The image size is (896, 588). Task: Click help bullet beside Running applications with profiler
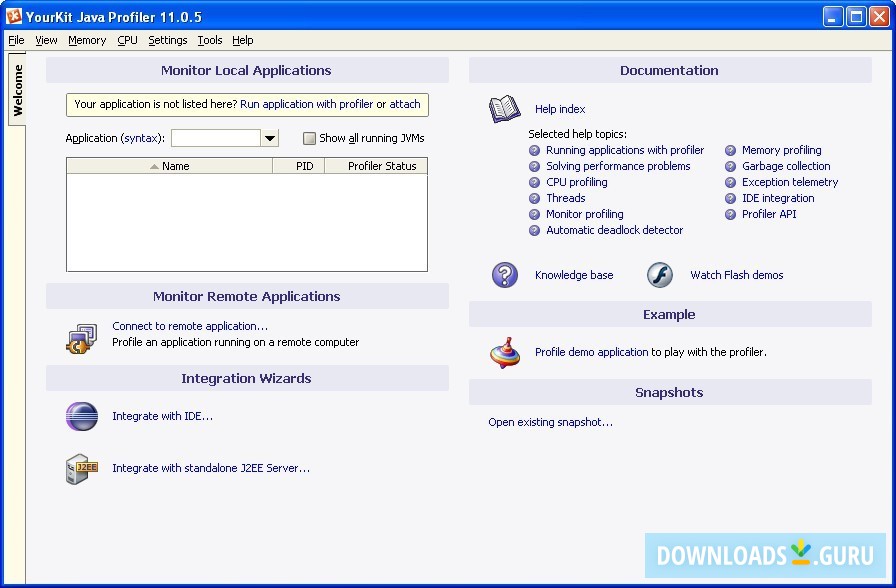[534, 150]
